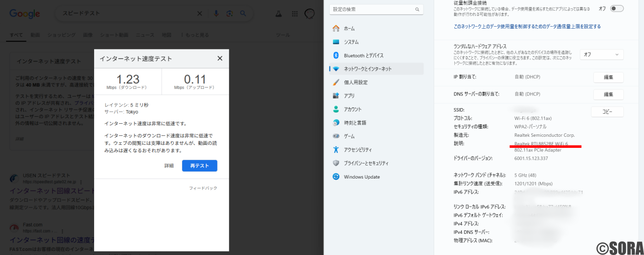The width and height of the screenshot is (644, 255).
Task: Clear the Google search box with the X
Action: pos(200,14)
